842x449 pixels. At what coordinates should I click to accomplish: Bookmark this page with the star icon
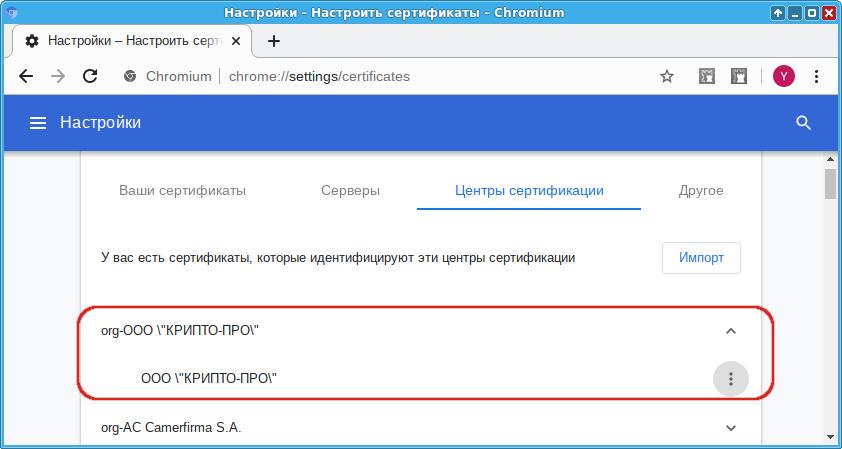[x=666, y=77]
